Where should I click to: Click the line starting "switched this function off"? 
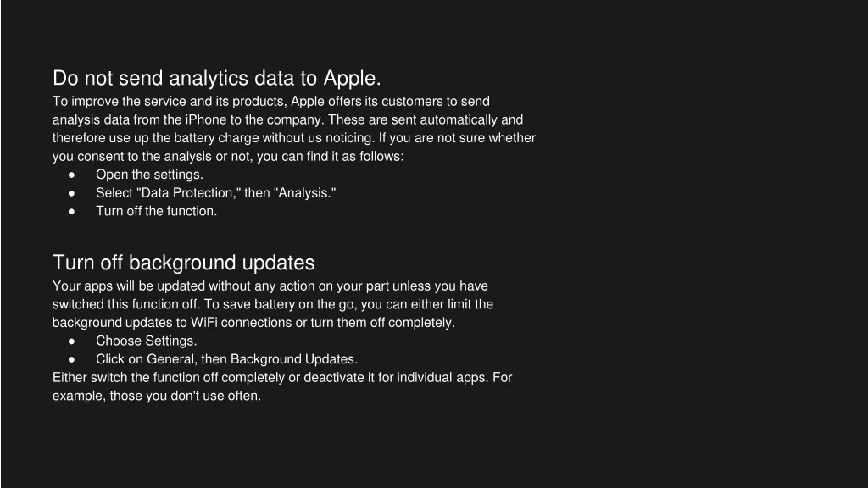tap(272, 304)
